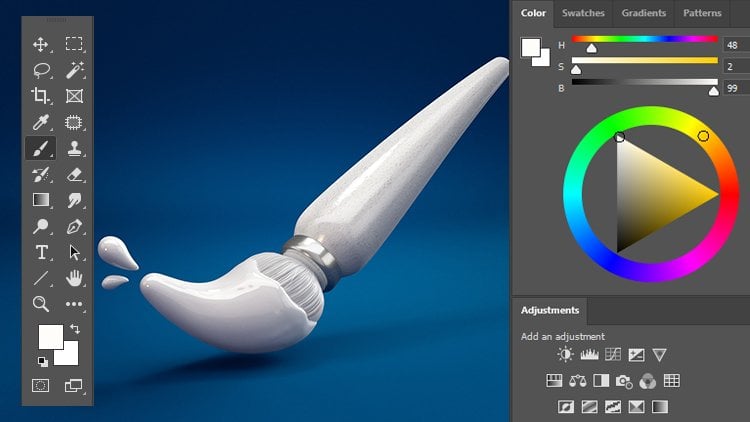The height and width of the screenshot is (422, 750).
Task: Add a Levels adjustment
Action: [x=589, y=355]
